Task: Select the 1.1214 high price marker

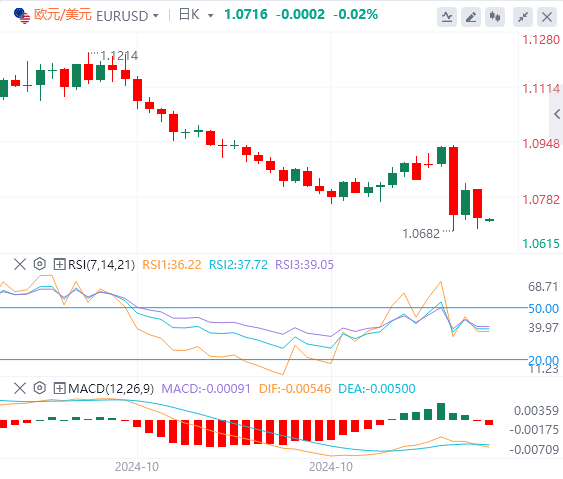Action: tap(119, 56)
